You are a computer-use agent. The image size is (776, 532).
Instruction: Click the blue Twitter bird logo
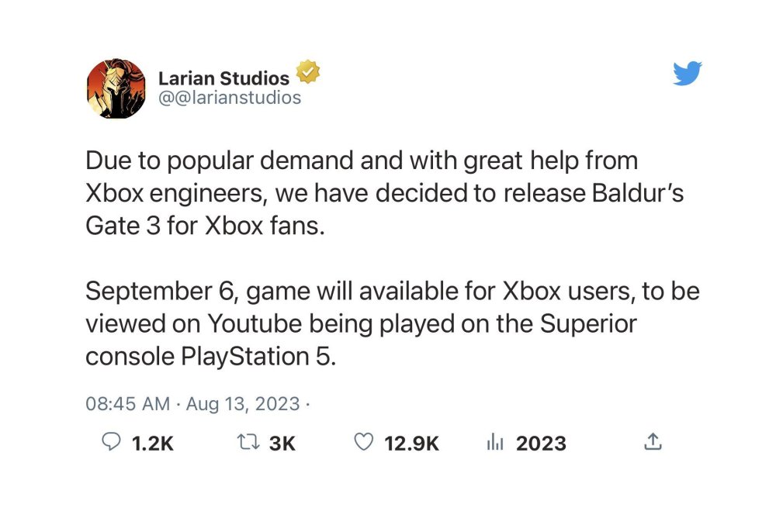click(x=687, y=74)
